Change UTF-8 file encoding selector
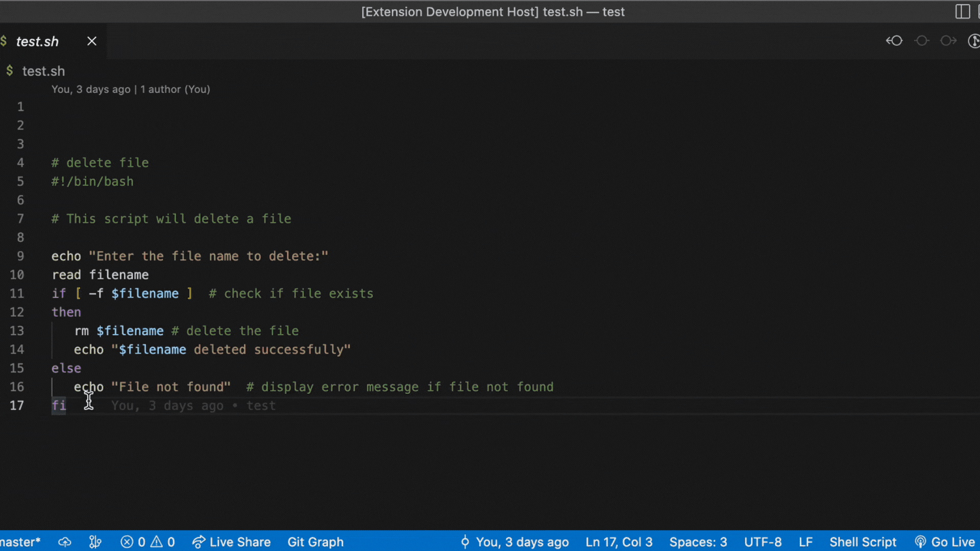Image resolution: width=980 pixels, height=551 pixels. click(763, 542)
